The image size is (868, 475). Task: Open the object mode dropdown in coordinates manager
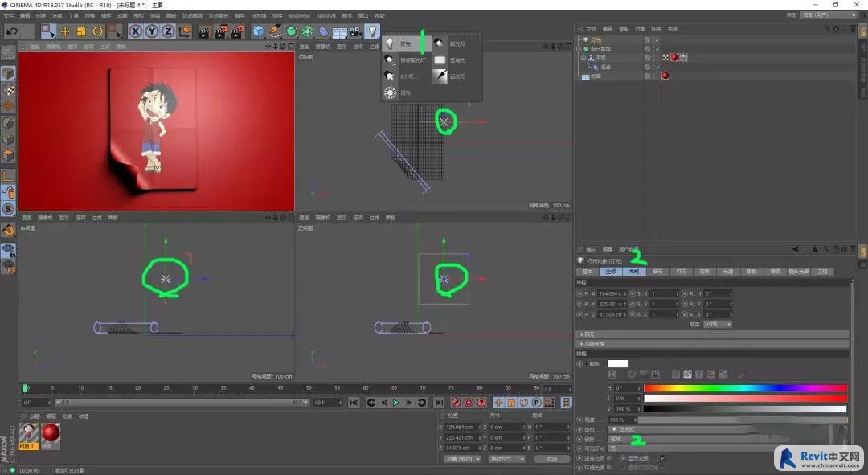click(x=463, y=459)
